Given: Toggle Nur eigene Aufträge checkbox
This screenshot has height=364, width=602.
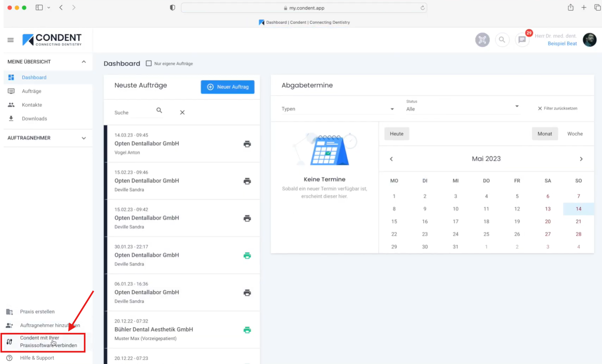Looking at the screenshot, I should [149, 63].
